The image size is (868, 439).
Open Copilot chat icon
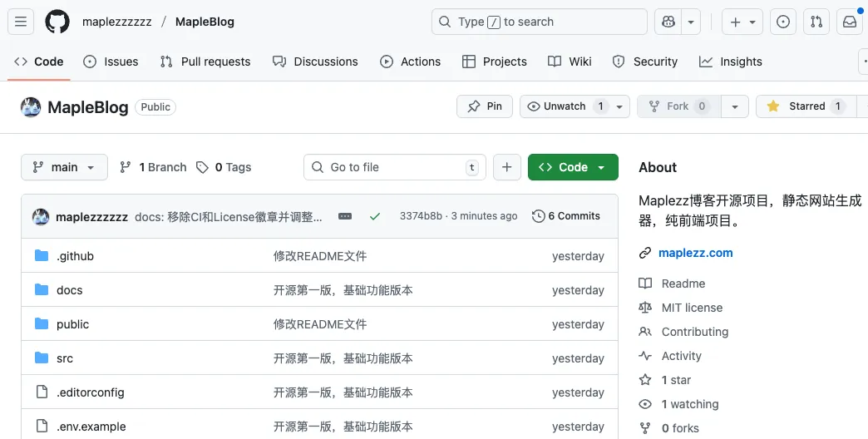(x=668, y=22)
